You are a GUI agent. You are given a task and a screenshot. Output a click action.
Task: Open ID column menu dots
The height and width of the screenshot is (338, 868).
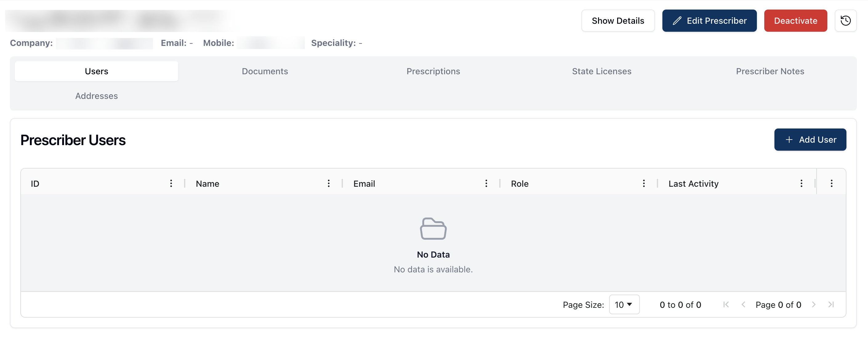171,183
